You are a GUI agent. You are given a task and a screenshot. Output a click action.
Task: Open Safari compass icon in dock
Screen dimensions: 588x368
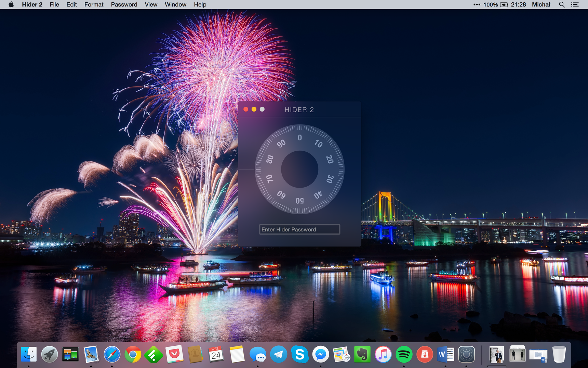point(112,355)
